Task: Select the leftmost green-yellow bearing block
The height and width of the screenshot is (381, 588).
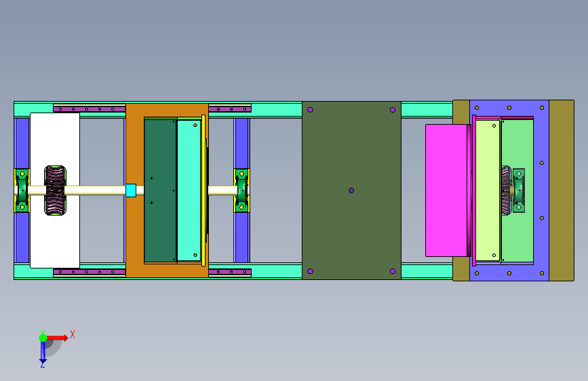Action: [x=22, y=190]
